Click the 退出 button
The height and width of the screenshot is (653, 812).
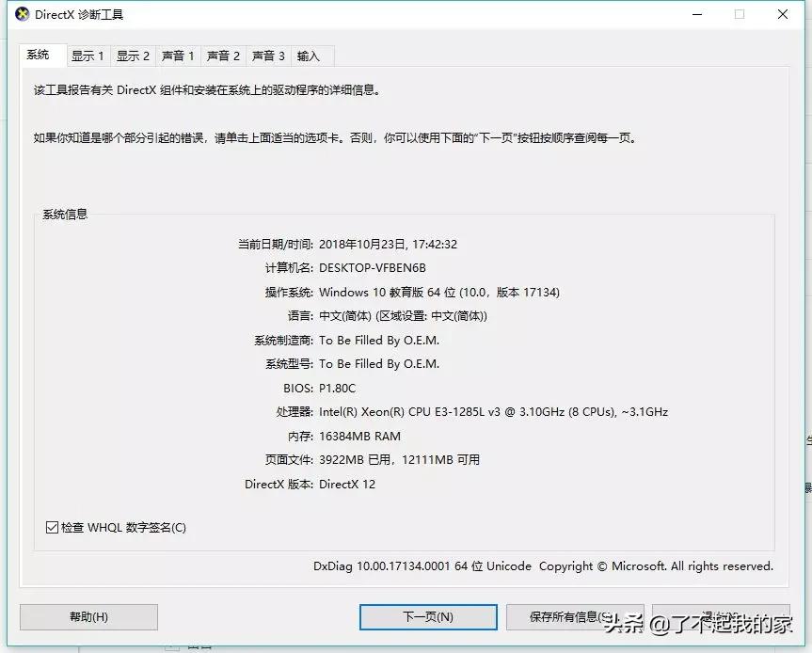click(724, 617)
